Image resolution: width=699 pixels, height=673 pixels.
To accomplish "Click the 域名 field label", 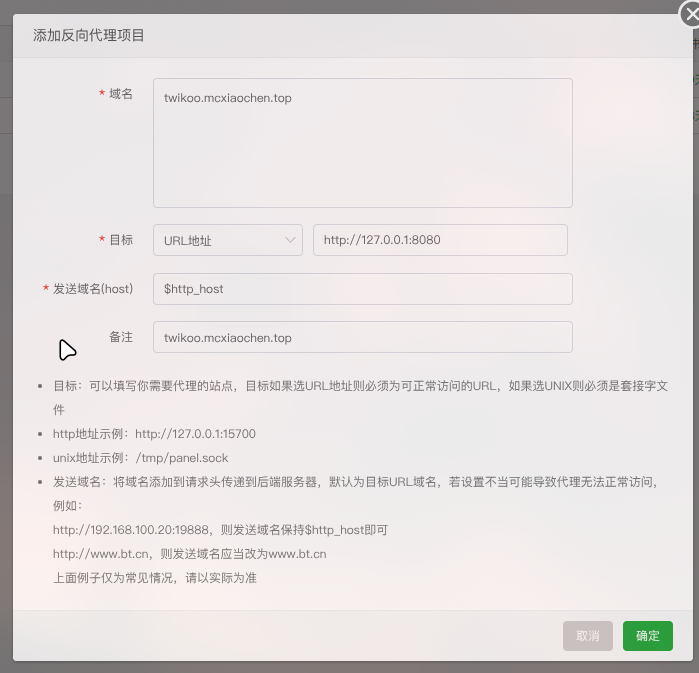I will 120,94.
